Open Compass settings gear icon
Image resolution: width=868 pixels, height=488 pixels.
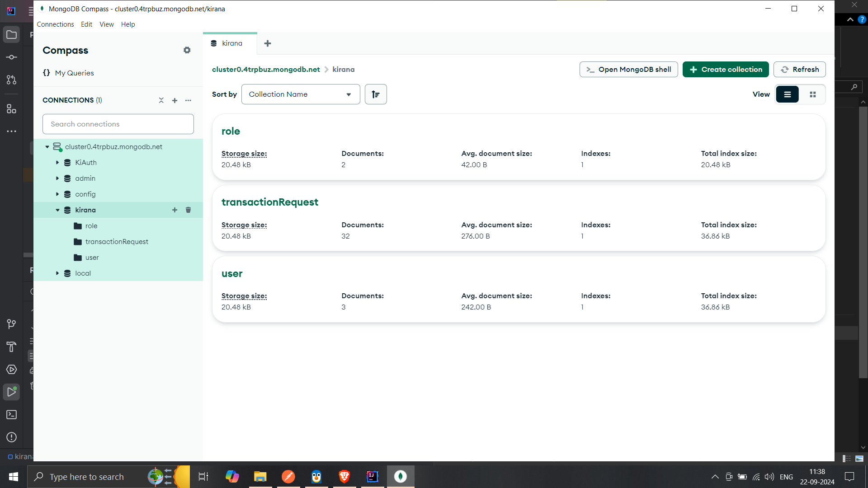pyautogui.click(x=187, y=50)
